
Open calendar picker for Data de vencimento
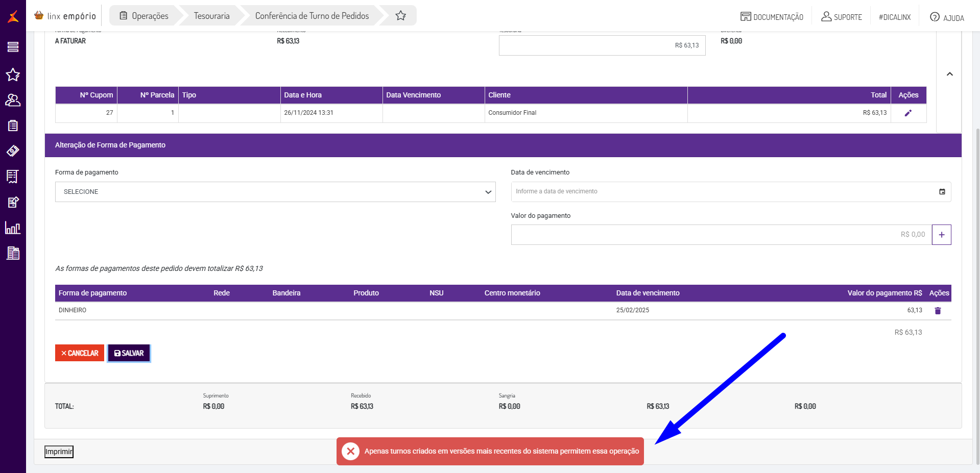click(942, 192)
